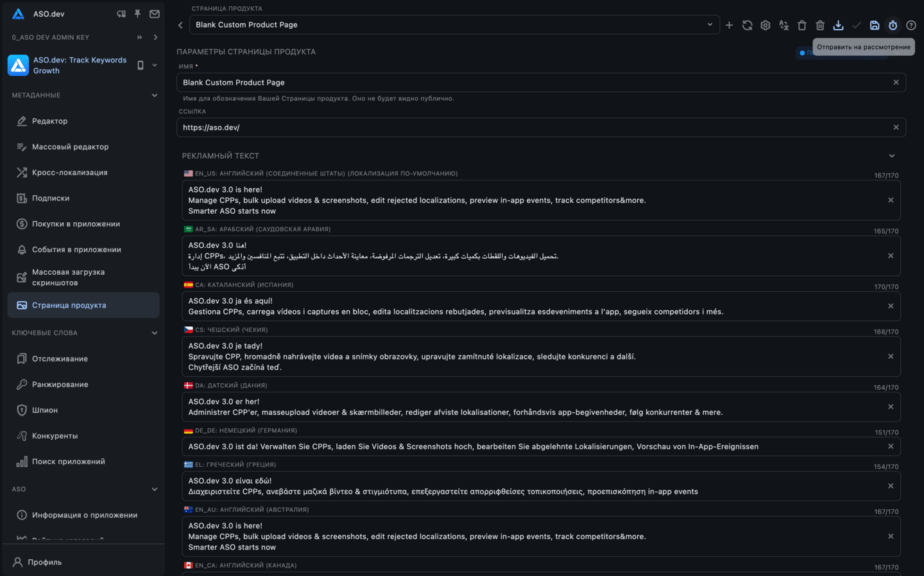Open the product page settings gear icon
The width and height of the screenshot is (924, 576).
click(765, 25)
